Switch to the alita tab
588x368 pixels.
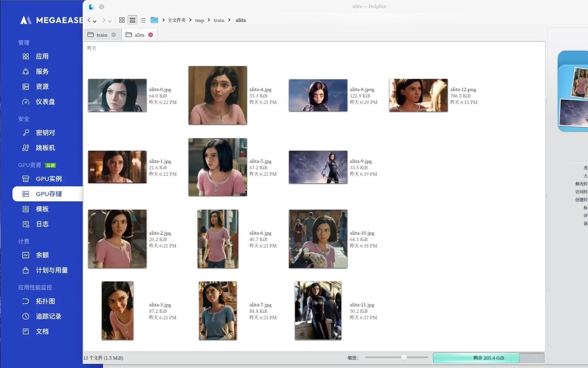point(139,35)
